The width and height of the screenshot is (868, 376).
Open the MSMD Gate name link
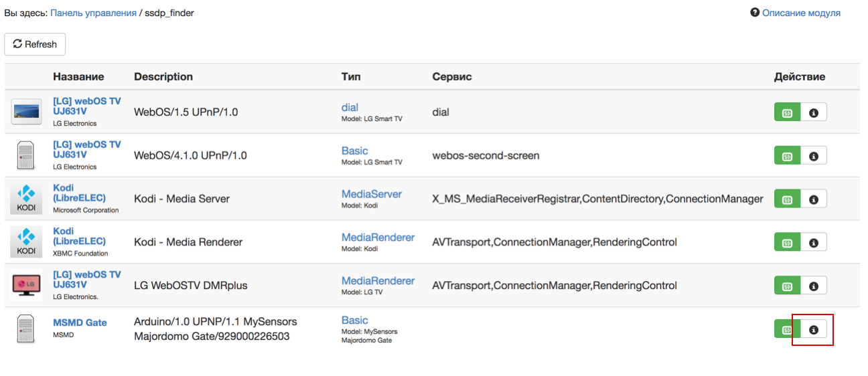(80, 322)
